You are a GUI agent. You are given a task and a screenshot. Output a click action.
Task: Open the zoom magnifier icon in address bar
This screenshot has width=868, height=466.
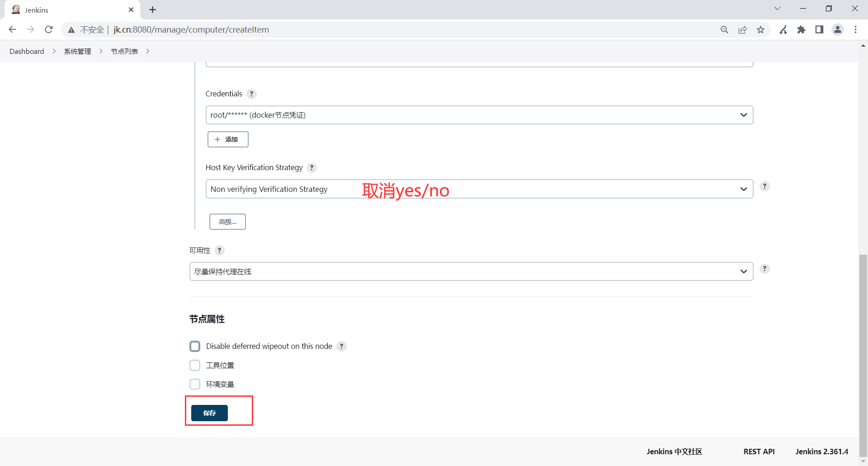coord(724,29)
